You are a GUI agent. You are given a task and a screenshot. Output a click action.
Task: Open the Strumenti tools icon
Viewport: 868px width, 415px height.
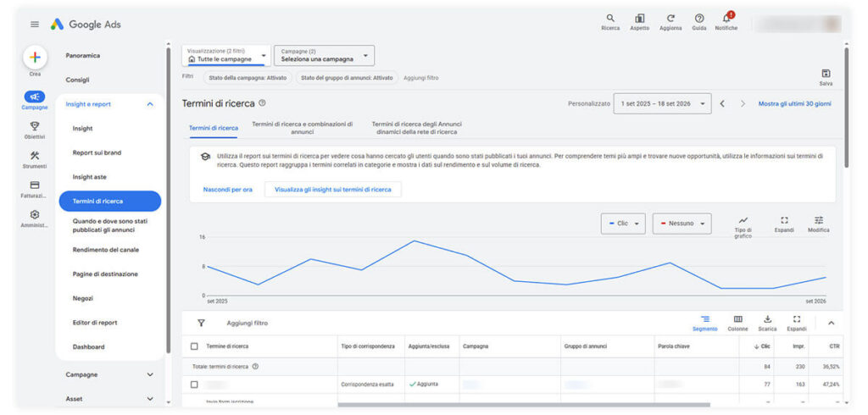pos(35,156)
